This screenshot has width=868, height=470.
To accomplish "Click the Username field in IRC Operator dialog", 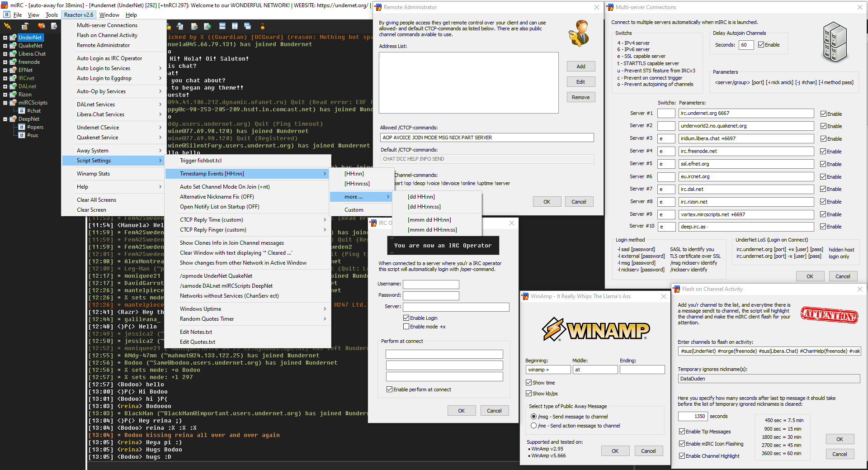I will 430,284.
